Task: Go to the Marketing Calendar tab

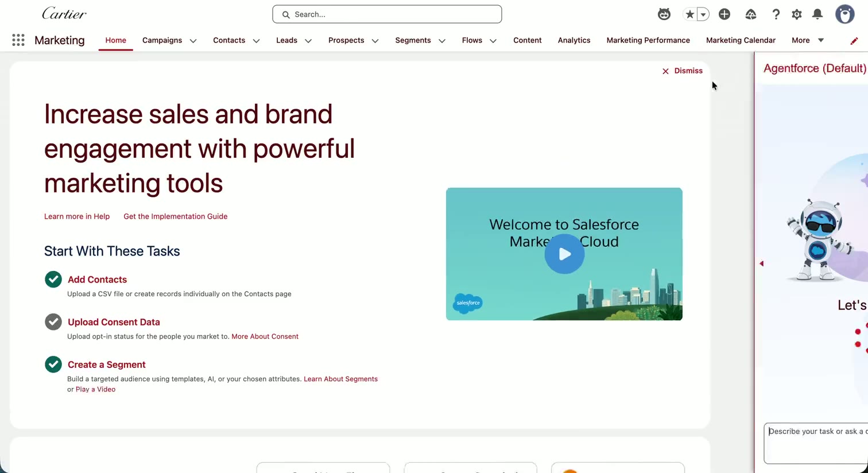Action: [741, 40]
